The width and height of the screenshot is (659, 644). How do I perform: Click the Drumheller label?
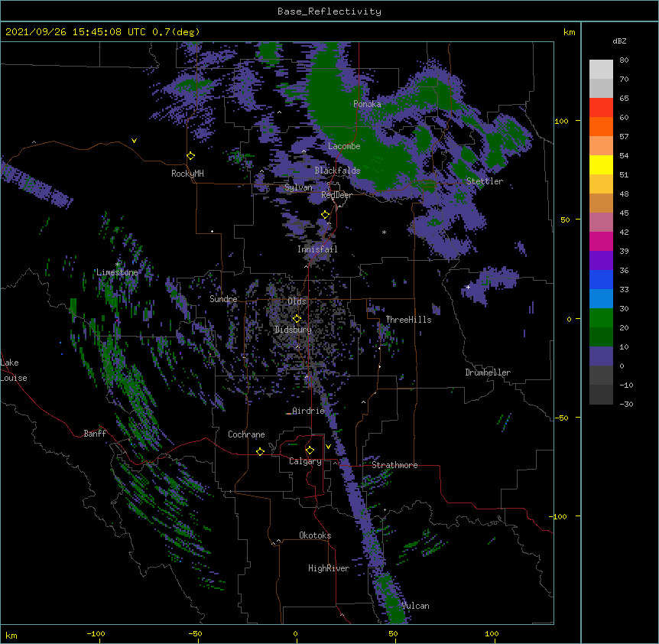pos(488,372)
